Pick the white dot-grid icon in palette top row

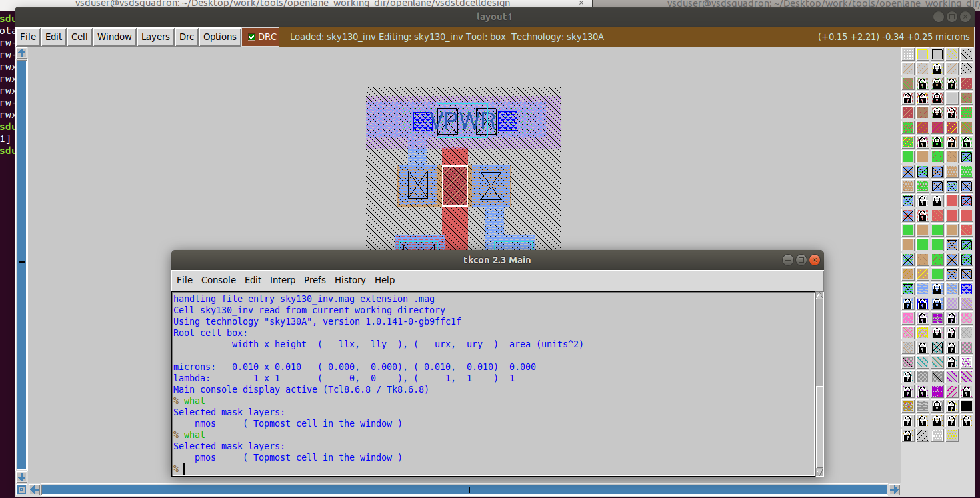pyautogui.click(x=908, y=55)
